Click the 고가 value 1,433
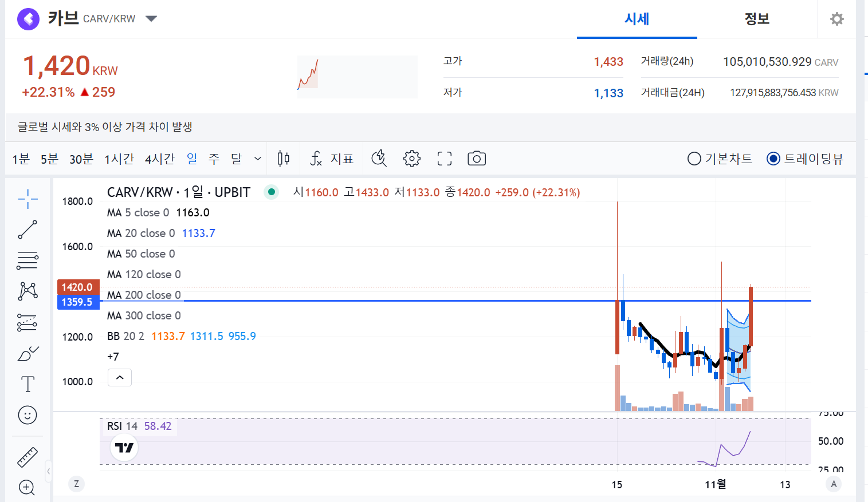The height and width of the screenshot is (502, 868). 608,62
